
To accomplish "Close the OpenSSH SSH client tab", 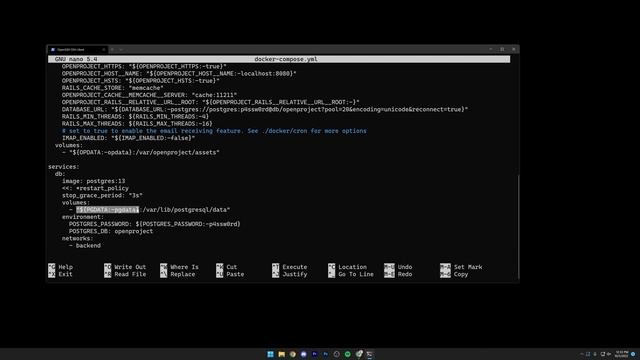I will point(104,49).
